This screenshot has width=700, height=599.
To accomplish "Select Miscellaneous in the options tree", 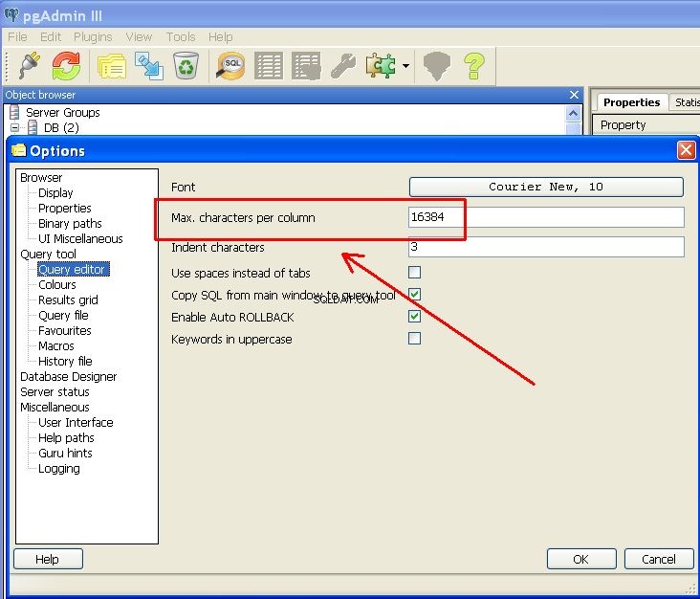I will 55,407.
